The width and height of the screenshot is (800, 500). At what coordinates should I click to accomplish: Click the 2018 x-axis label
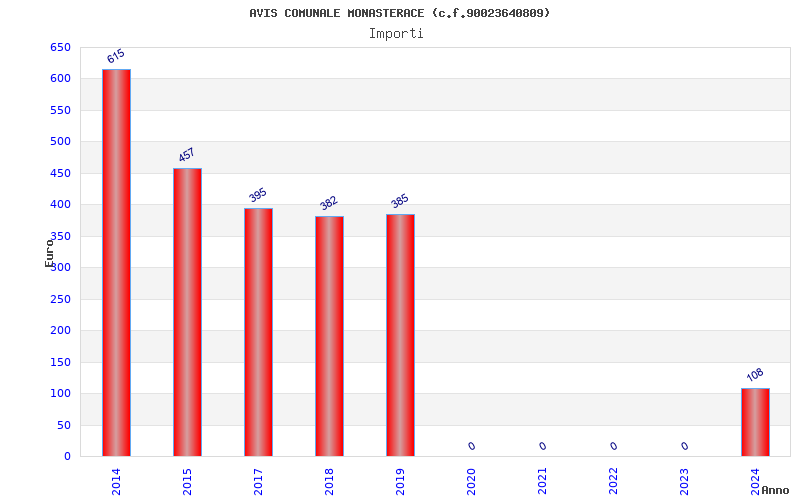[329, 481]
